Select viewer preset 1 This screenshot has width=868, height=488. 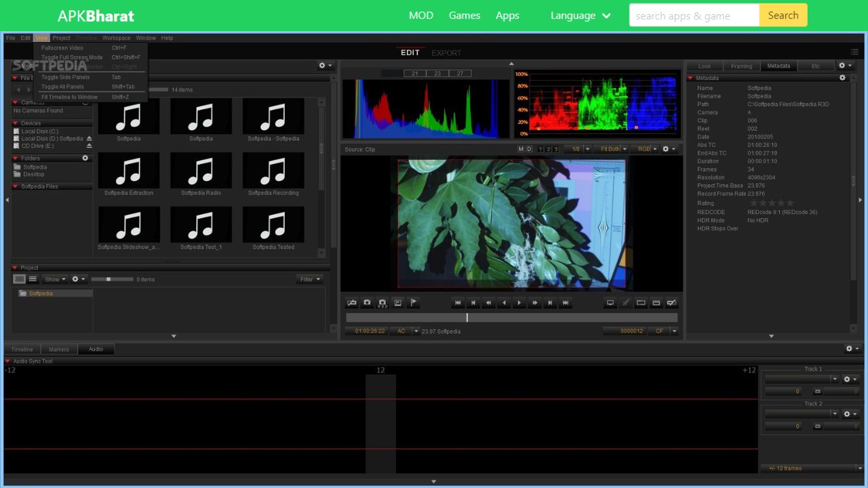coord(541,149)
